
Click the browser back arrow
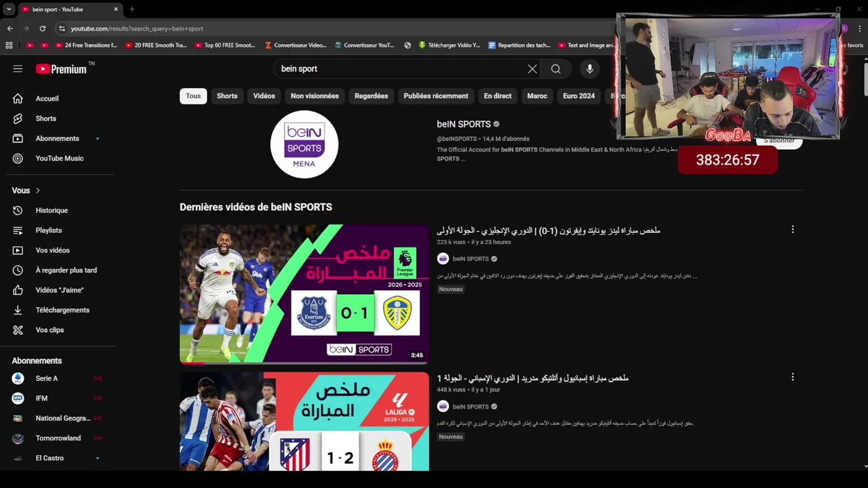(9, 28)
